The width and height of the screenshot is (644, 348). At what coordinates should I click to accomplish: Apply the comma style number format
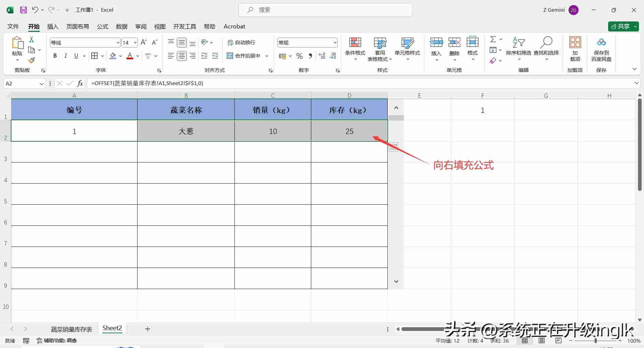click(x=310, y=56)
